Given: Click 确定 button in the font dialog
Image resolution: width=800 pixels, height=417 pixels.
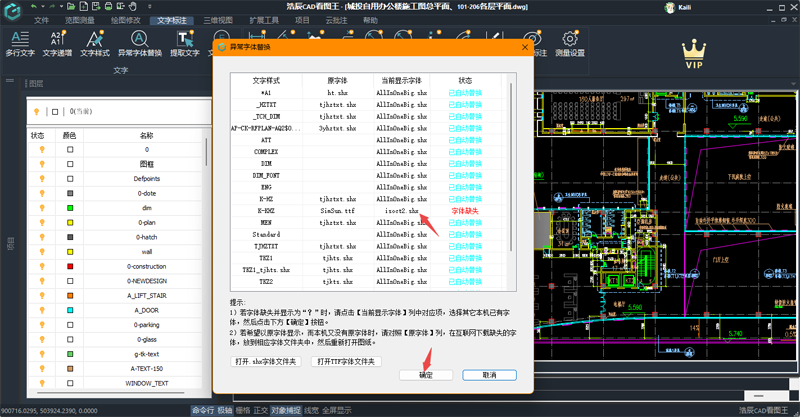Looking at the screenshot, I should (x=426, y=375).
